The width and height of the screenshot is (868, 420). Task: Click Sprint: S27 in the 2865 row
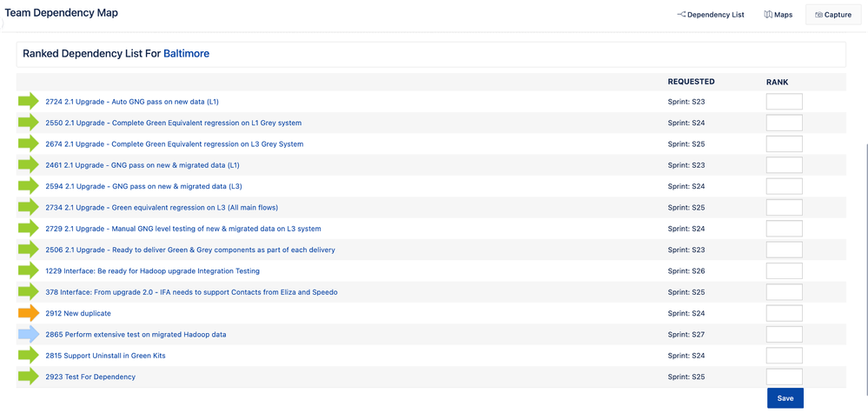686,335
